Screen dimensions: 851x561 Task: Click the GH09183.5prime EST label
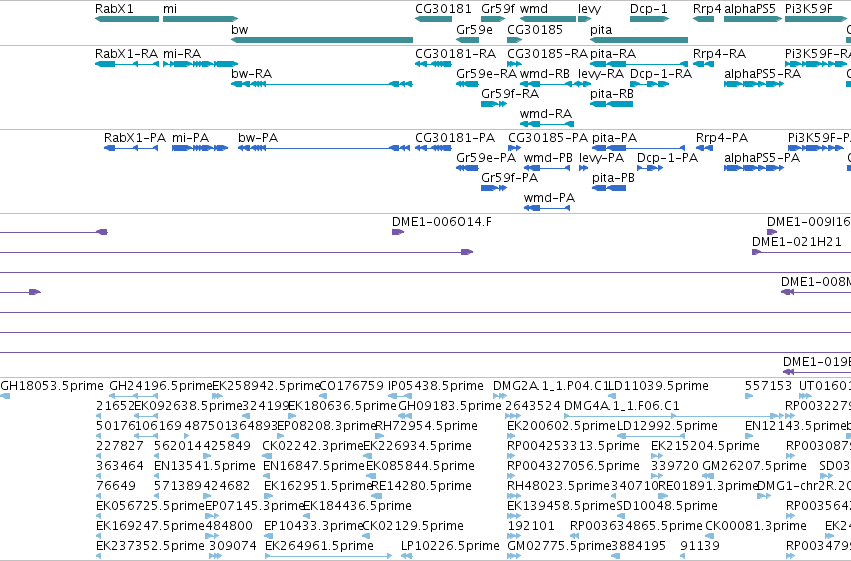[450, 406]
